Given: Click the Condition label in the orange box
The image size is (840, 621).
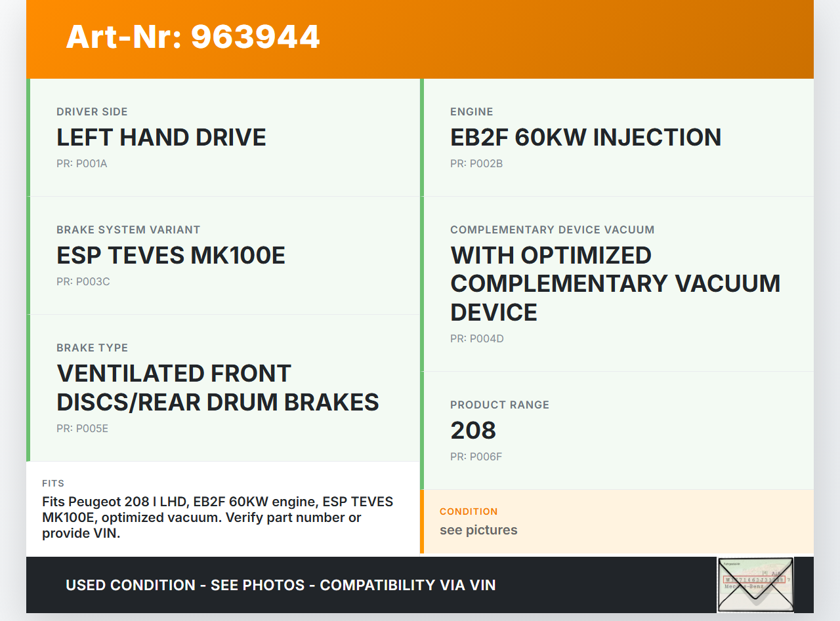Looking at the screenshot, I should click(469, 511).
